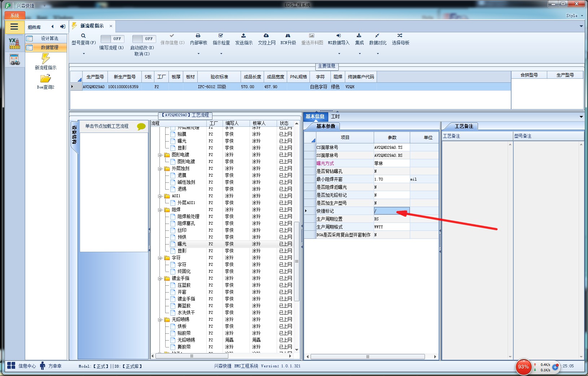The image size is (588, 376).
Task: Open the Style dropdown at top right
Action: 574,16
